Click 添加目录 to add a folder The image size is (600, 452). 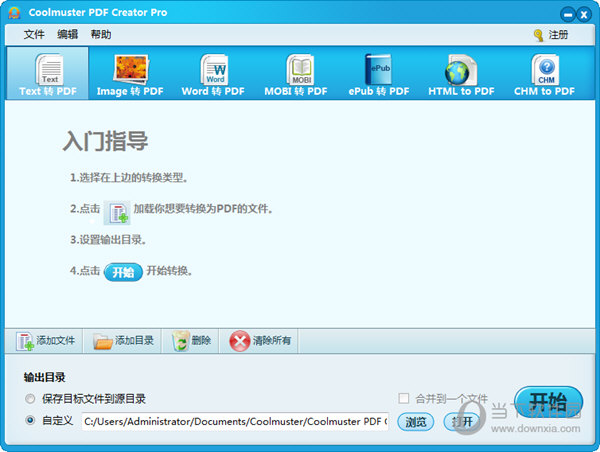[123, 341]
